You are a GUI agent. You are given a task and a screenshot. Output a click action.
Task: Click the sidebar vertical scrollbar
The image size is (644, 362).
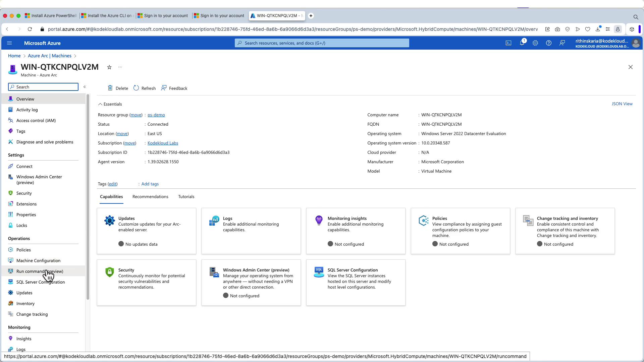coord(88,197)
